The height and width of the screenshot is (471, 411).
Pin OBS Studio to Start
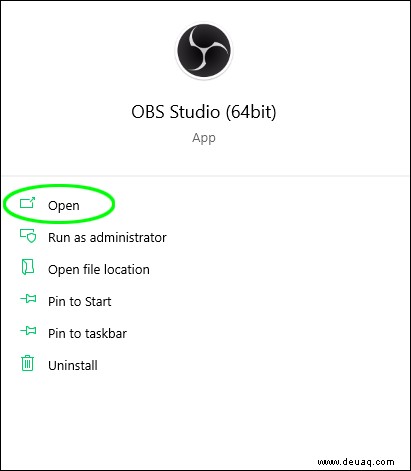(x=80, y=301)
